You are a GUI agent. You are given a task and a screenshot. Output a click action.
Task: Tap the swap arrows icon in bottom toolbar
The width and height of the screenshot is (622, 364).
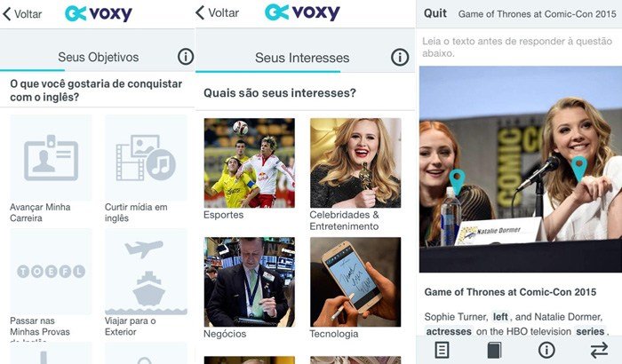pyautogui.click(x=599, y=350)
